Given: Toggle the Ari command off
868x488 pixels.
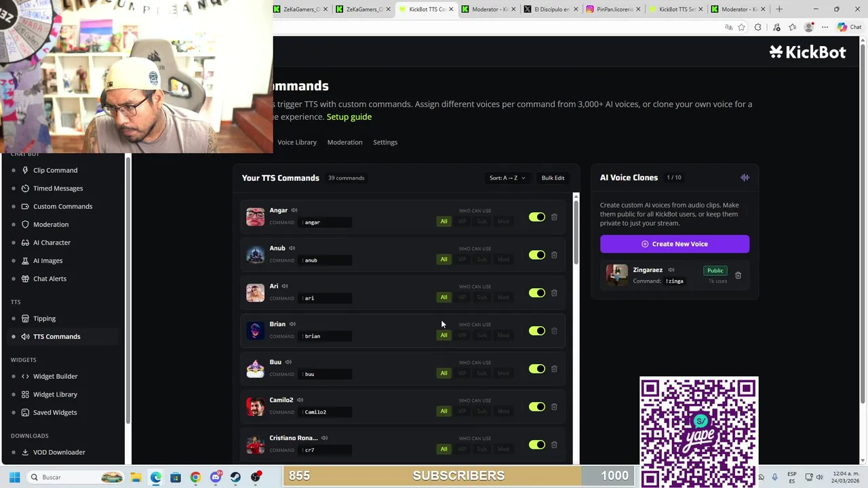Looking at the screenshot, I should (x=536, y=293).
